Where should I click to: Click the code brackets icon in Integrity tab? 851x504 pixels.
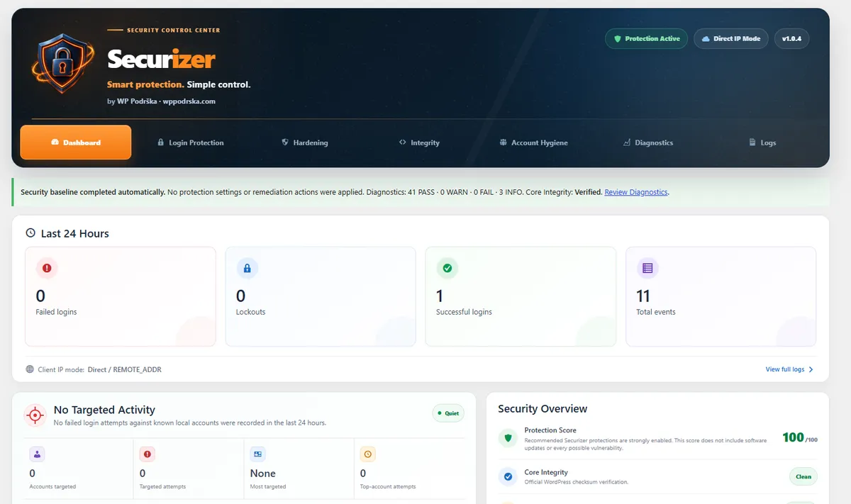[x=403, y=142]
